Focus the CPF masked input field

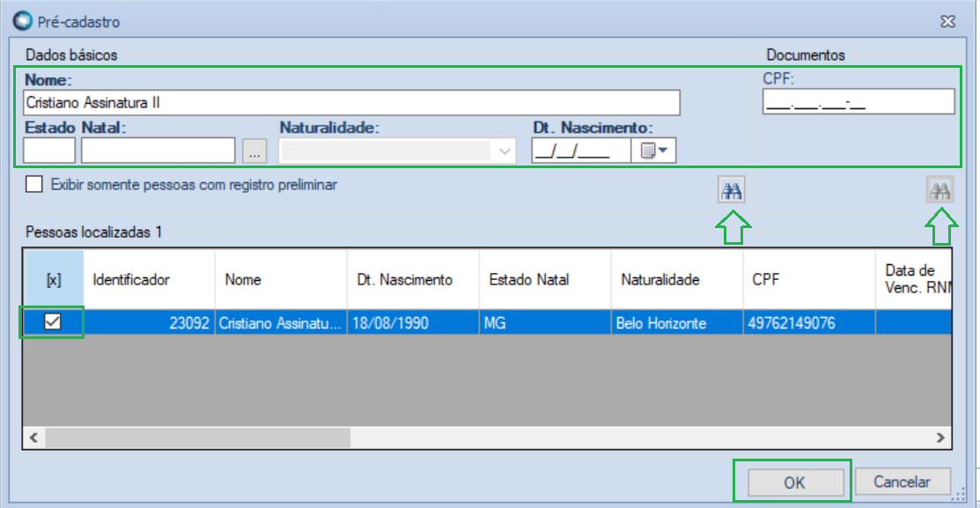[858, 102]
